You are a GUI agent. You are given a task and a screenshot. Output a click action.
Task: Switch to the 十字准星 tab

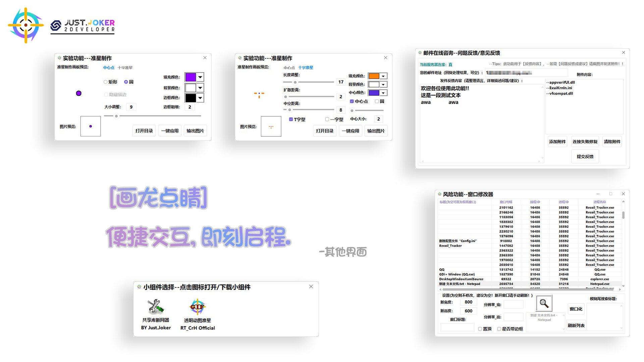click(125, 67)
